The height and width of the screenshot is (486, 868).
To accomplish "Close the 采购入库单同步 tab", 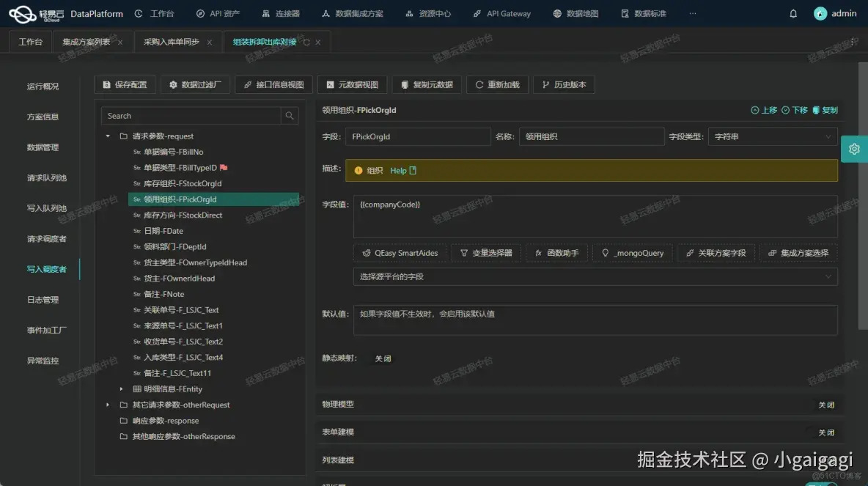I will pos(209,42).
